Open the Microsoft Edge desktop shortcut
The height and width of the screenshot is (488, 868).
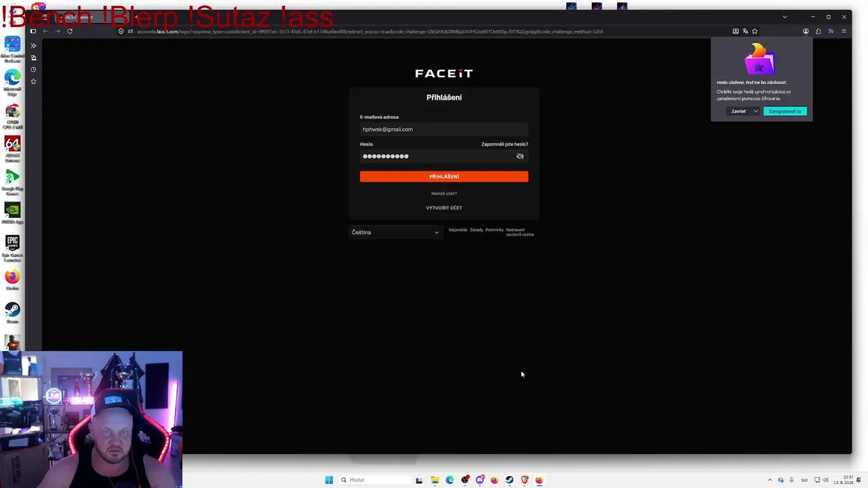(x=12, y=83)
